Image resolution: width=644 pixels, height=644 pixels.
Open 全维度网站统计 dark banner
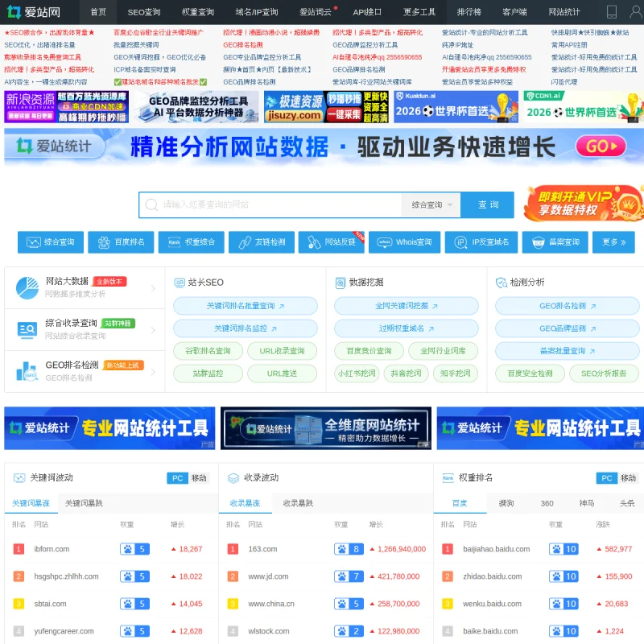(x=326, y=428)
